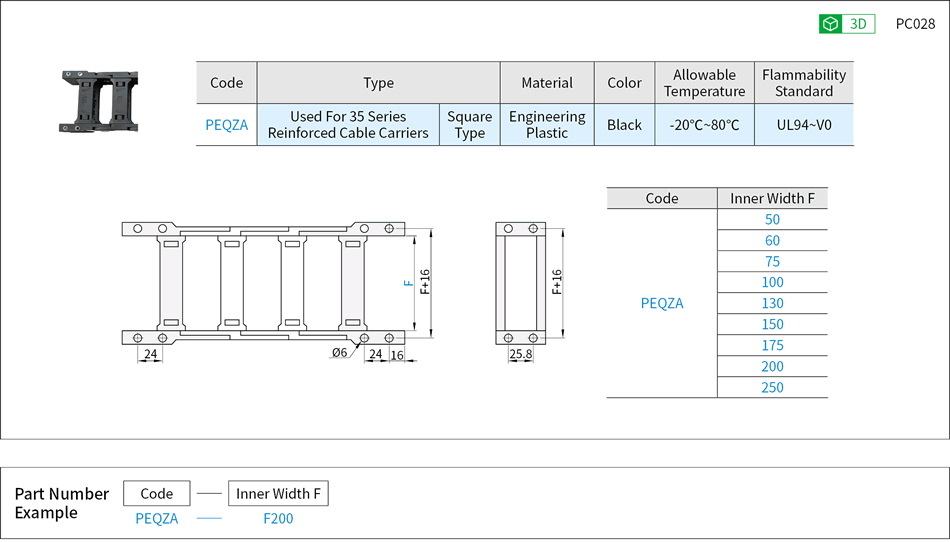The height and width of the screenshot is (542, 950).
Task: Select the PEQZA code link in top table
Action: click(x=226, y=125)
